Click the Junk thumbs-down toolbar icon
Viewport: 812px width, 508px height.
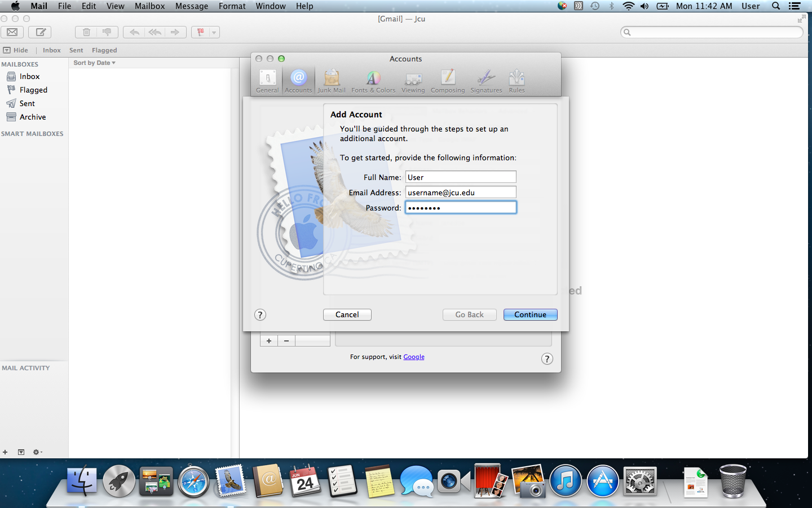tap(107, 32)
